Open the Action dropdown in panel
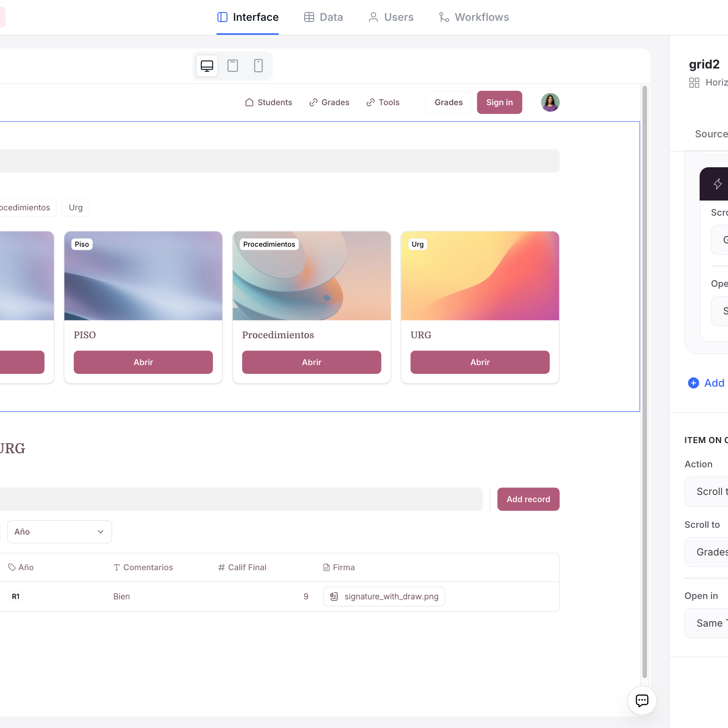This screenshot has height=728, width=728. click(708, 491)
